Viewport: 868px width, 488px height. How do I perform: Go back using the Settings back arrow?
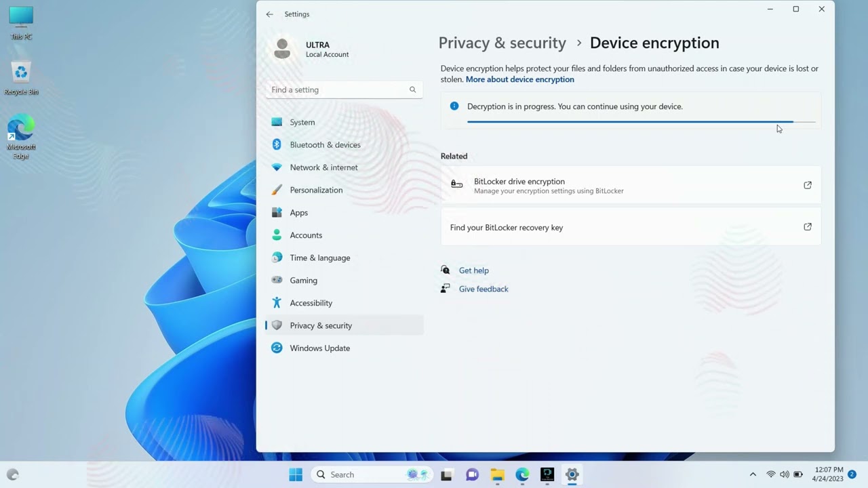[x=270, y=14]
